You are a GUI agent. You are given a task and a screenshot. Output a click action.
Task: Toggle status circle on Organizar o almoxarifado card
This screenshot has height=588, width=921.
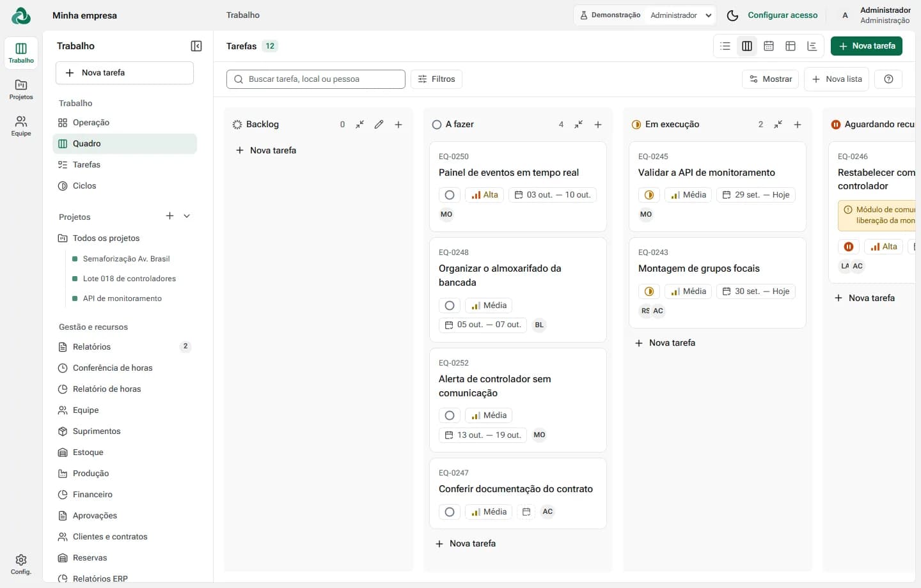coord(450,306)
